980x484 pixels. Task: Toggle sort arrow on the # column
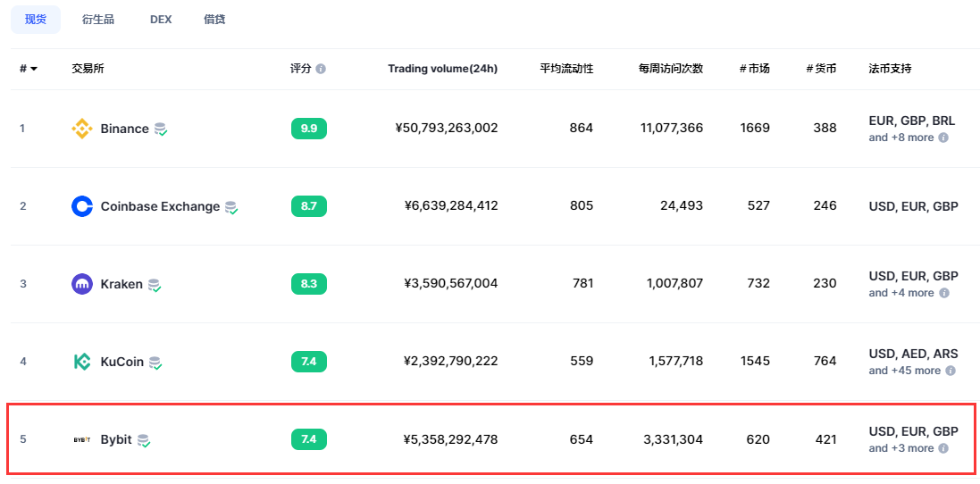click(x=34, y=69)
